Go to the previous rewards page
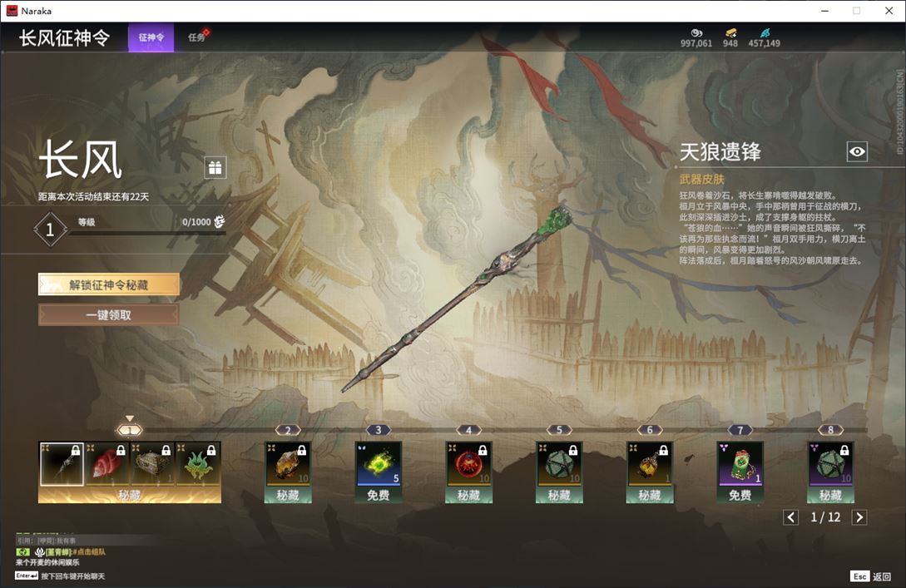This screenshot has height=588, width=906. click(791, 517)
